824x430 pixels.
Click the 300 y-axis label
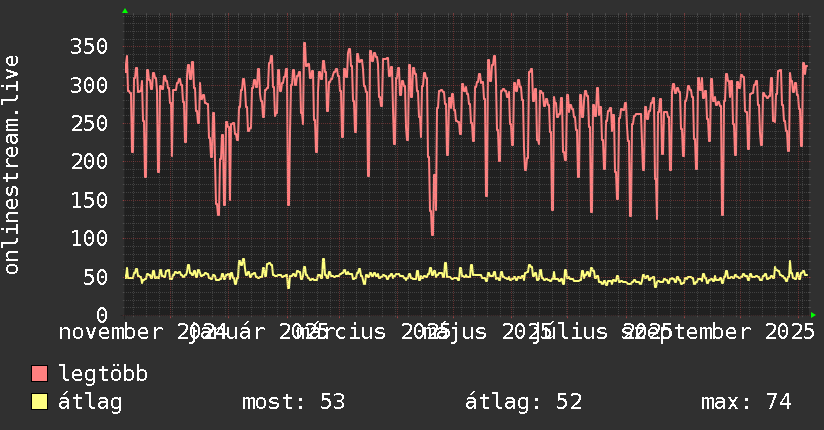pos(89,85)
